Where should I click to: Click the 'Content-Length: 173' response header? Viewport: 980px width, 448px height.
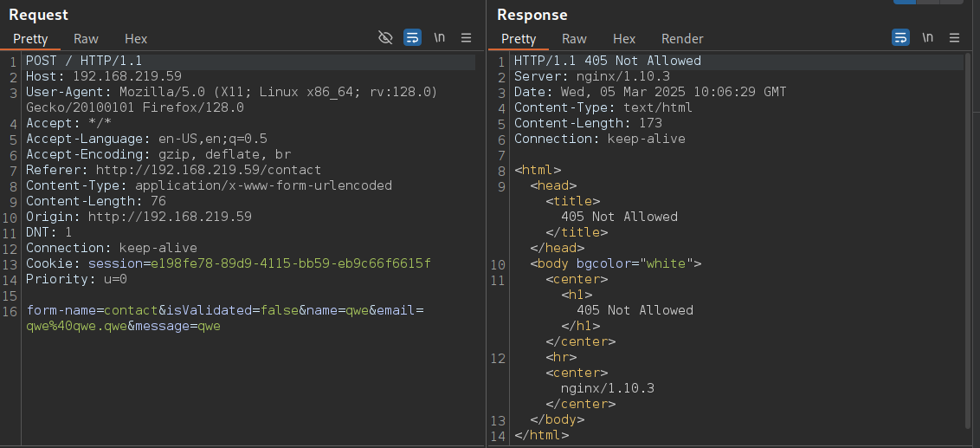588,123
